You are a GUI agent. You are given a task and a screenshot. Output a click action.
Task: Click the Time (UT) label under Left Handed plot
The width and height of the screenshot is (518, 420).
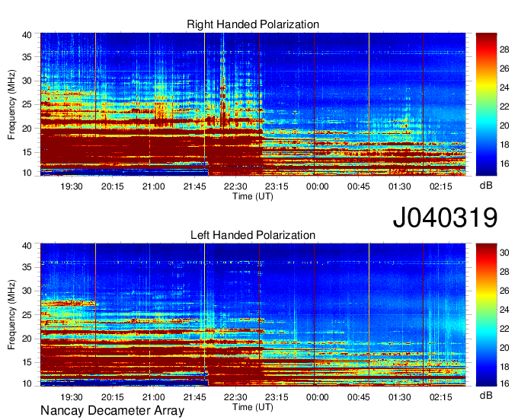253,407
